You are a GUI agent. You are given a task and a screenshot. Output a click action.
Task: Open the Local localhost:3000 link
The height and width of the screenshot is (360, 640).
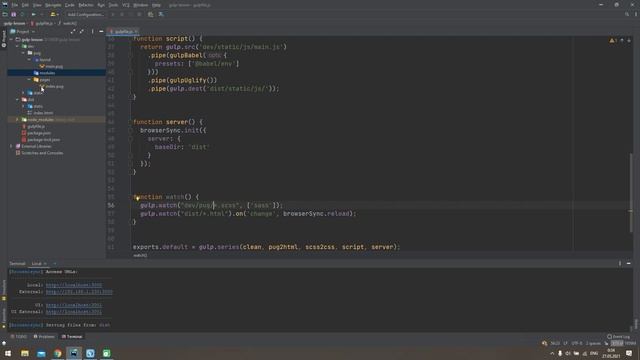click(74, 285)
